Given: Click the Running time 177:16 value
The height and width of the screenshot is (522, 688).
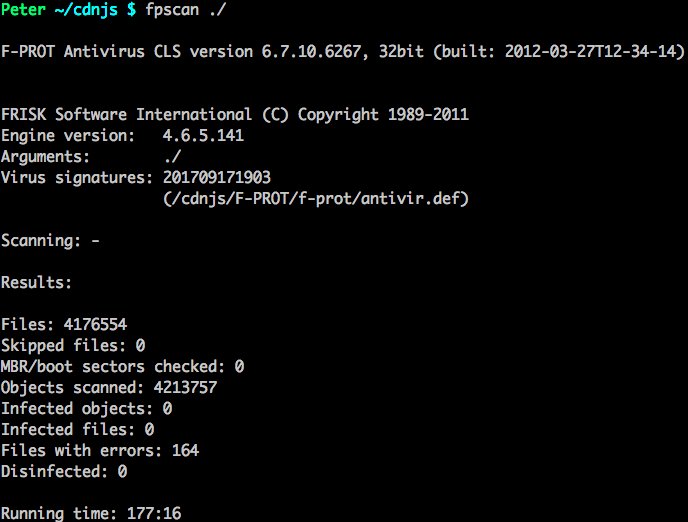Looking at the screenshot, I should coord(154,513).
